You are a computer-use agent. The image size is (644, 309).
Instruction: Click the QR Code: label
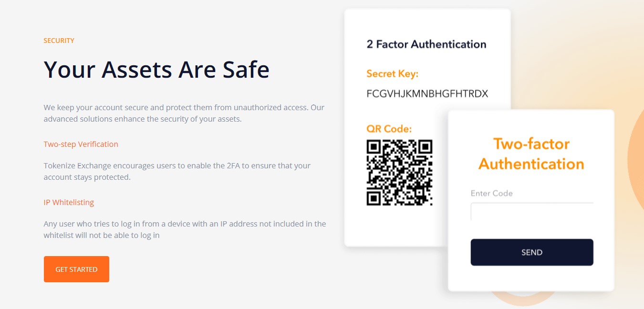[389, 129]
